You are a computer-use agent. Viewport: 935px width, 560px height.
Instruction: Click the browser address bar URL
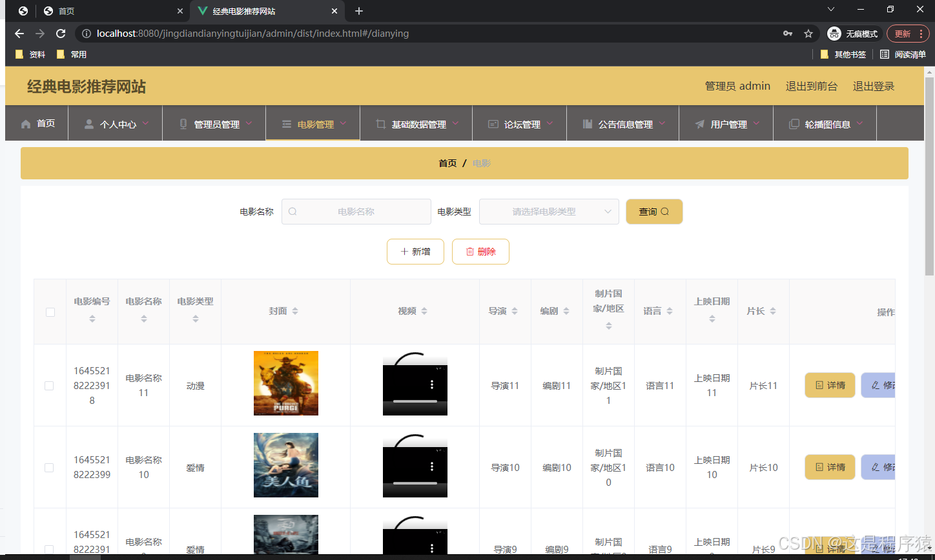click(252, 34)
